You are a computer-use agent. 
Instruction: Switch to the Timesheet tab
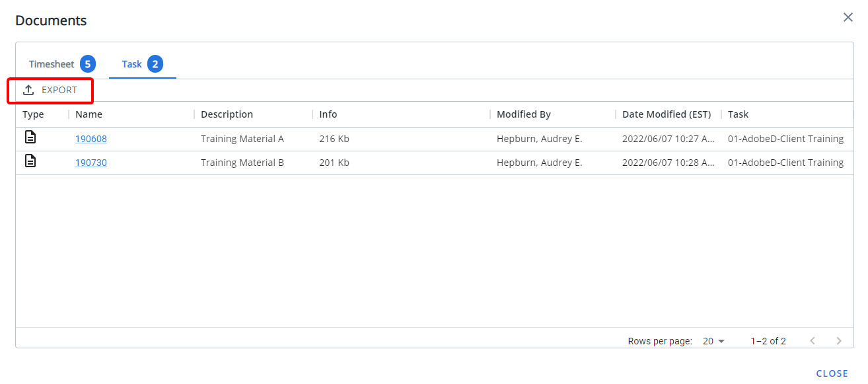pos(62,64)
